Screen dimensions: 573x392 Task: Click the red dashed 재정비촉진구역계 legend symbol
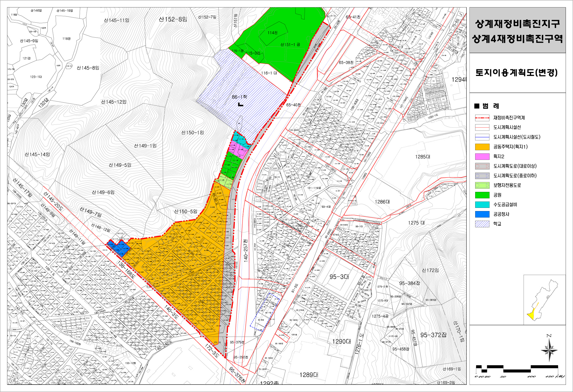click(482, 118)
